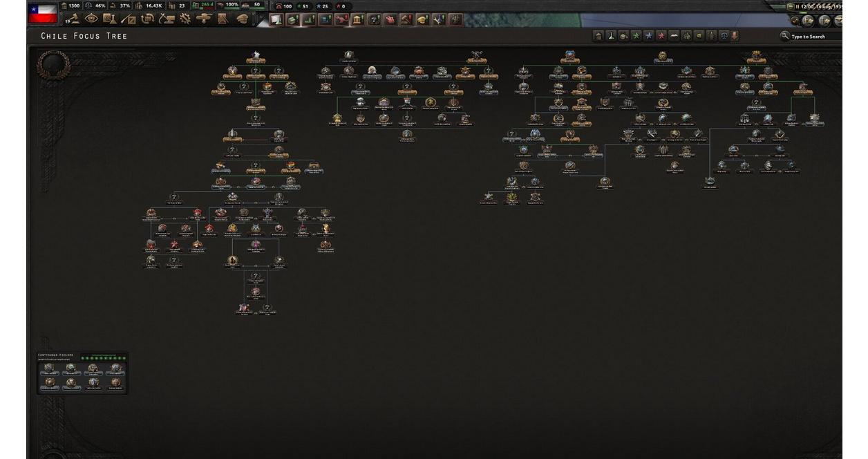Toggle the helmet focus filter

[699, 36]
